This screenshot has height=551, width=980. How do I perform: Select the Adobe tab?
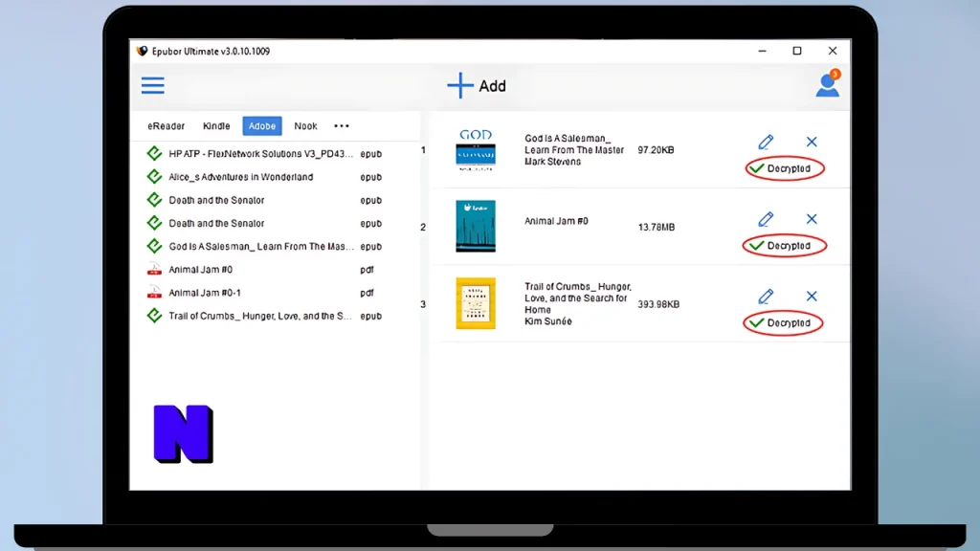tap(262, 126)
